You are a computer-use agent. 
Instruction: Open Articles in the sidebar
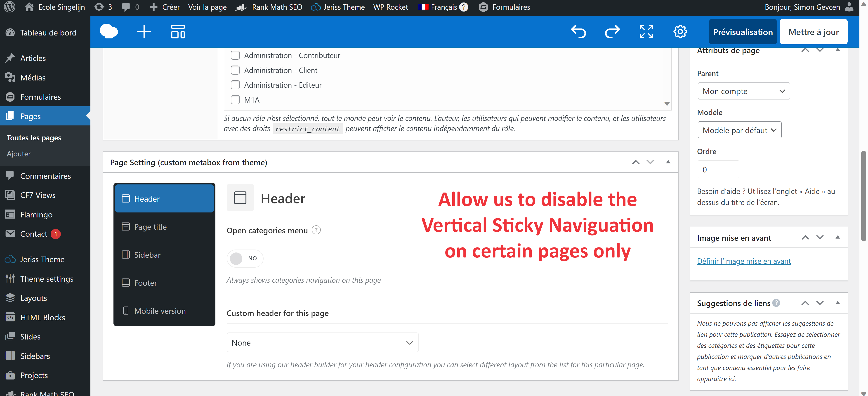(x=45, y=58)
